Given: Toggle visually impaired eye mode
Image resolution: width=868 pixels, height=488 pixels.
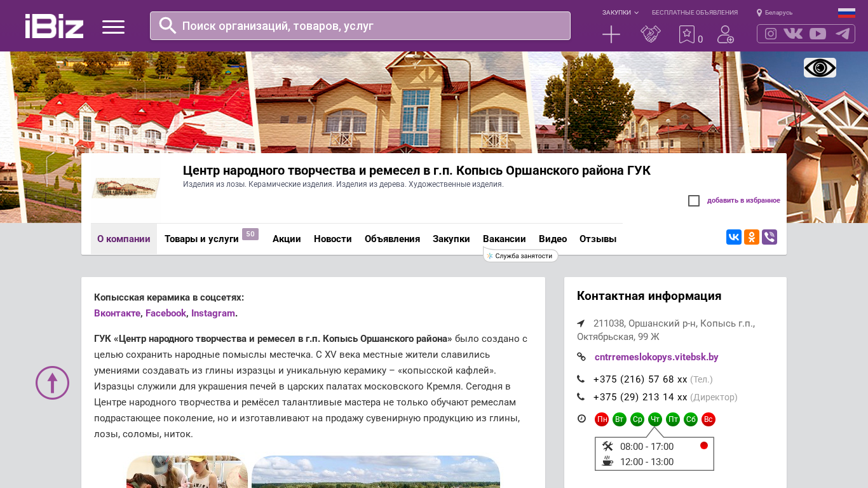Looking at the screenshot, I should click(x=820, y=67).
